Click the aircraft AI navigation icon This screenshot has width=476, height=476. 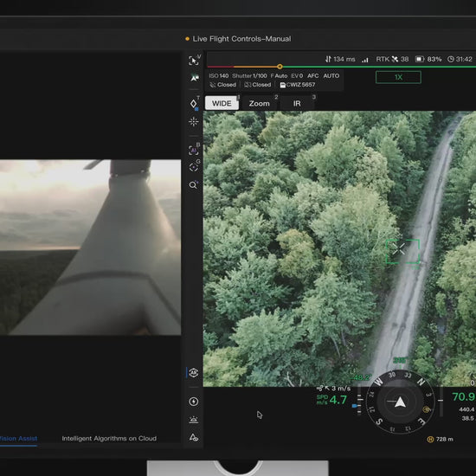point(194,78)
